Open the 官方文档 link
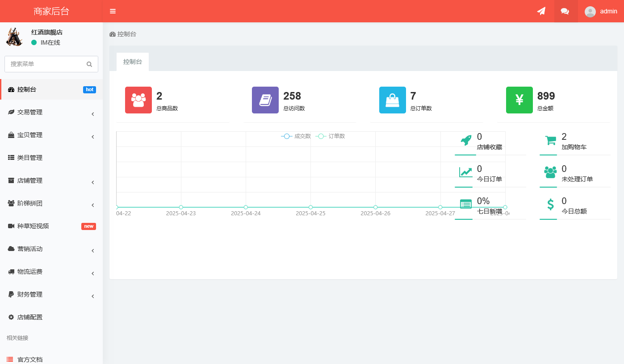 point(30,359)
